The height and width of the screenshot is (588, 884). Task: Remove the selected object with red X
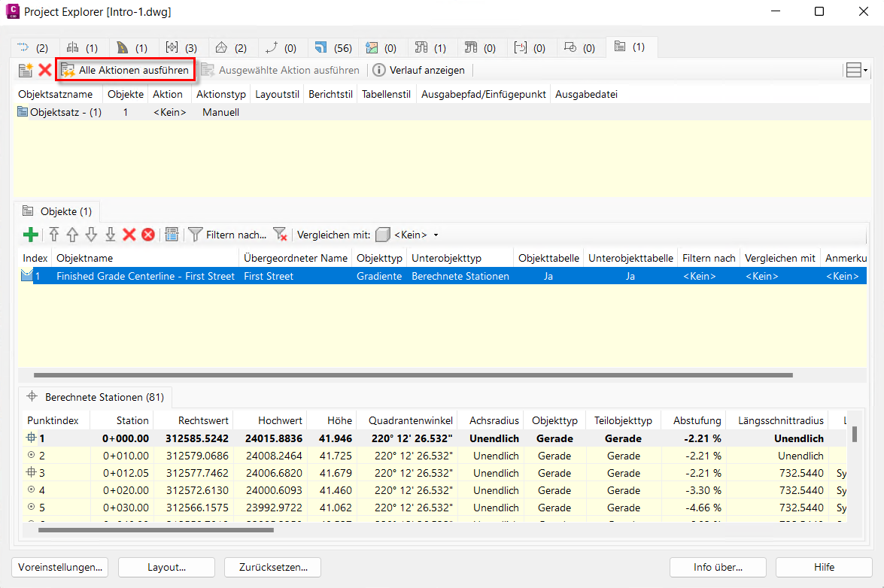[x=129, y=235]
